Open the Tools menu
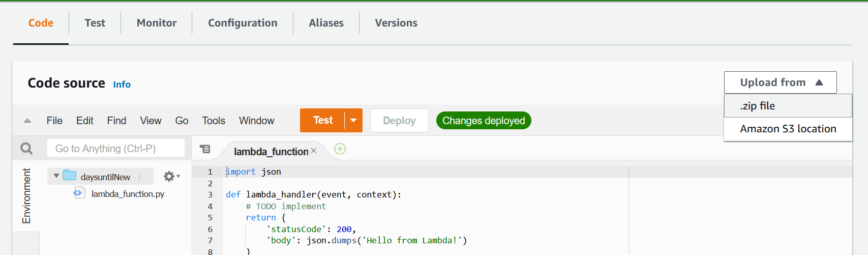 click(x=214, y=121)
